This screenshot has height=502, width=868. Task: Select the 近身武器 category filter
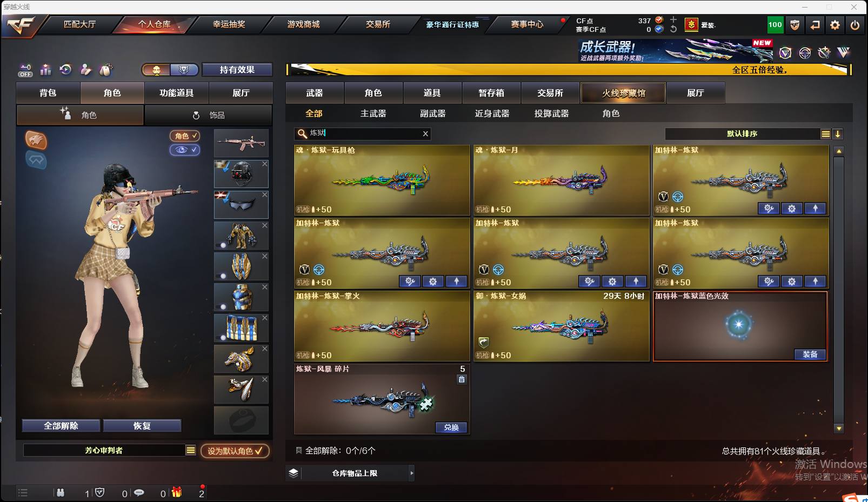pyautogui.click(x=492, y=113)
